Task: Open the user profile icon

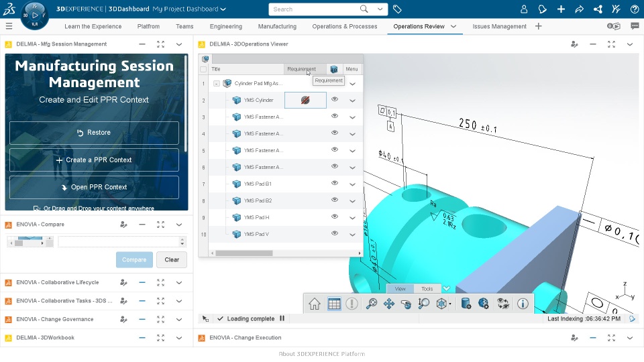Action: 524,9
